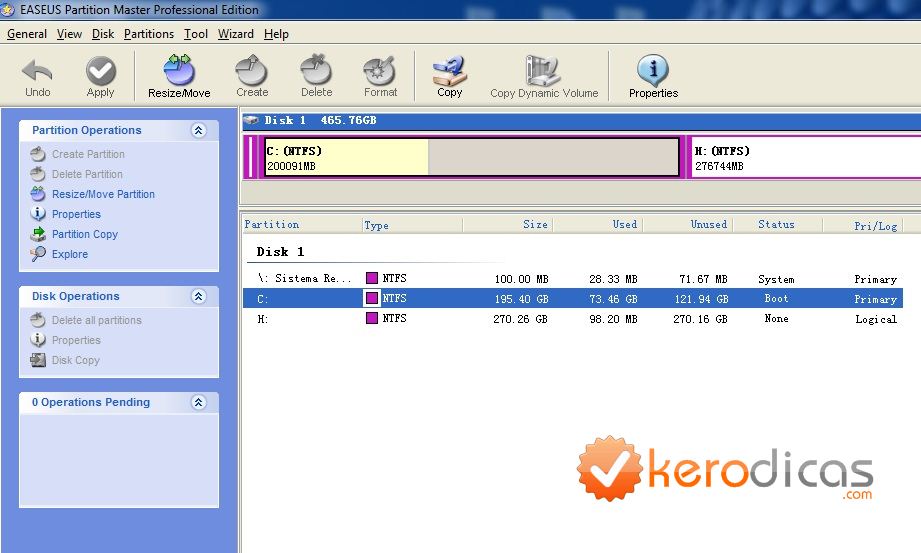
Task: Click the Format toolbar icon
Action: pos(380,71)
